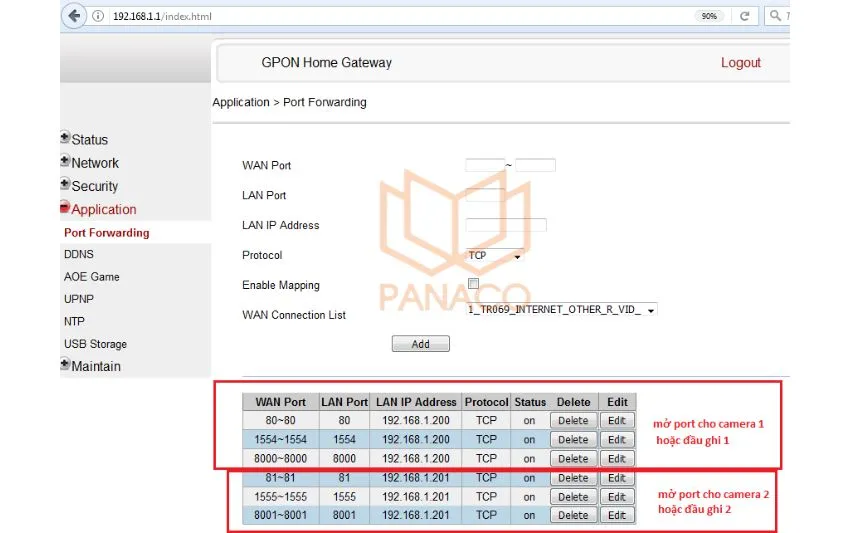Delete the 1555~1555 port rule
850x533 pixels.
(573, 497)
